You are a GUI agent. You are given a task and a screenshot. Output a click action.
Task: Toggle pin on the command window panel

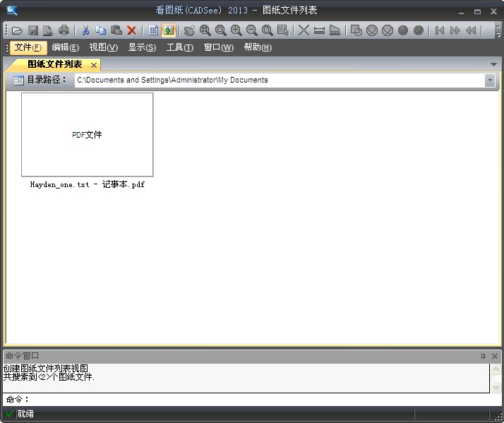click(x=483, y=357)
